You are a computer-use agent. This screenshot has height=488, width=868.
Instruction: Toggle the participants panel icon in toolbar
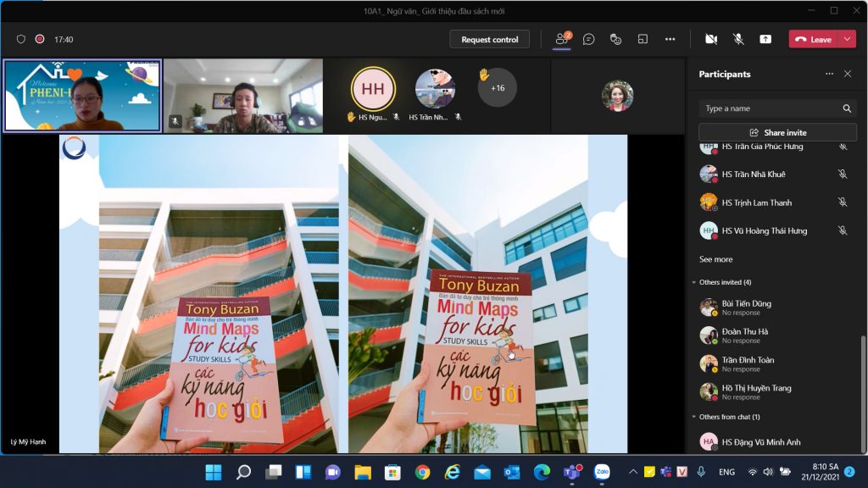click(562, 39)
